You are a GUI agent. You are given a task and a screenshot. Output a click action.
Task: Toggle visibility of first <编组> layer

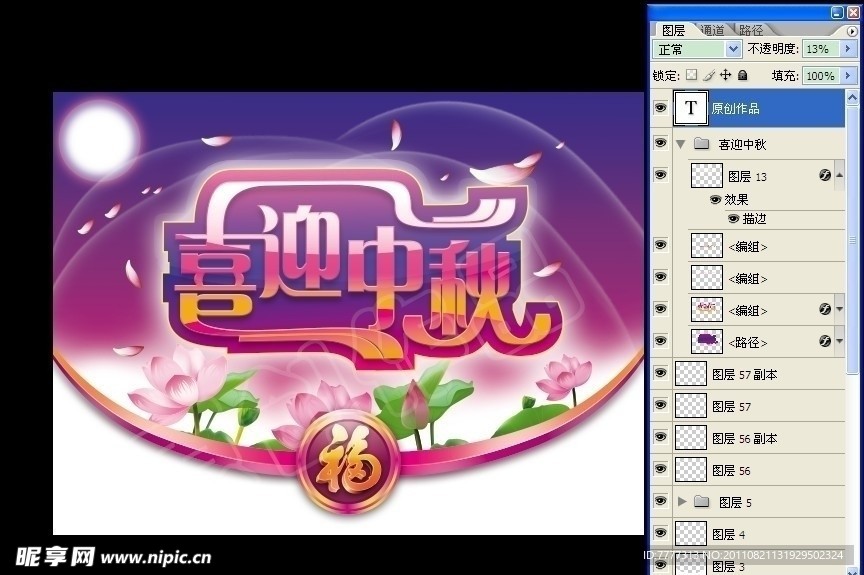tap(660, 245)
